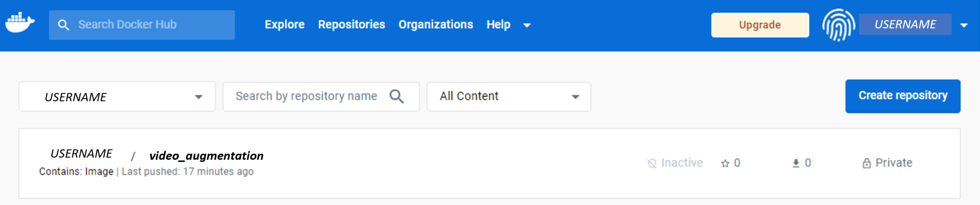Click the Docker whale logo
This screenshot has width=980, height=205.
[x=20, y=23]
